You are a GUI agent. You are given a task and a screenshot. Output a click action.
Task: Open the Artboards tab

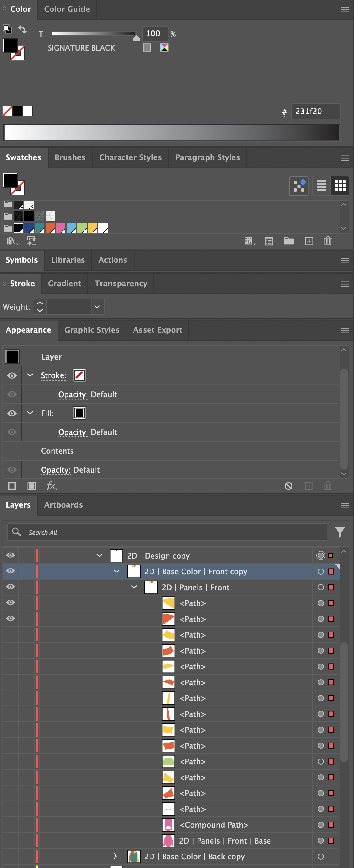63,505
